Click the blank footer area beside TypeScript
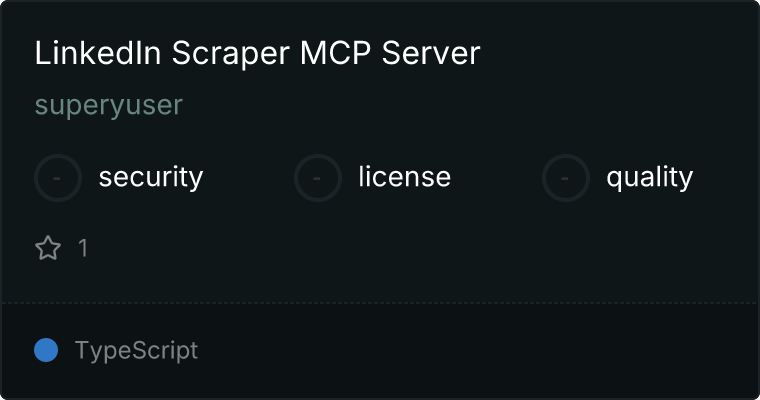 click(x=475, y=351)
